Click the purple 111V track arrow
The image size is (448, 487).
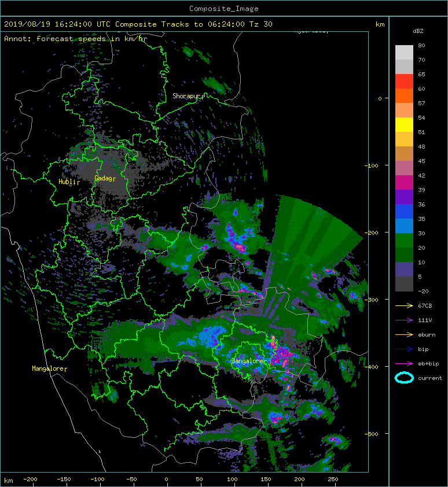click(404, 320)
